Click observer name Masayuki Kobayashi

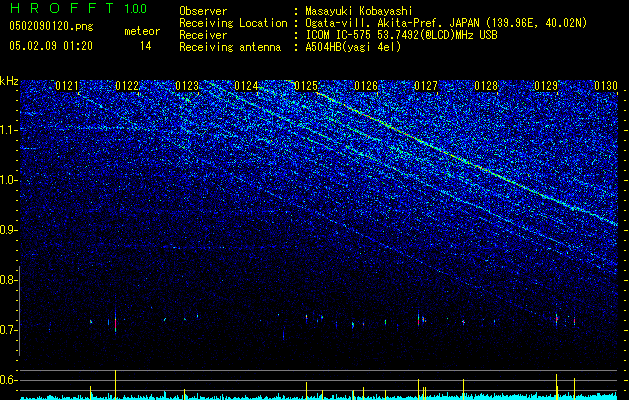click(x=359, y=11)
